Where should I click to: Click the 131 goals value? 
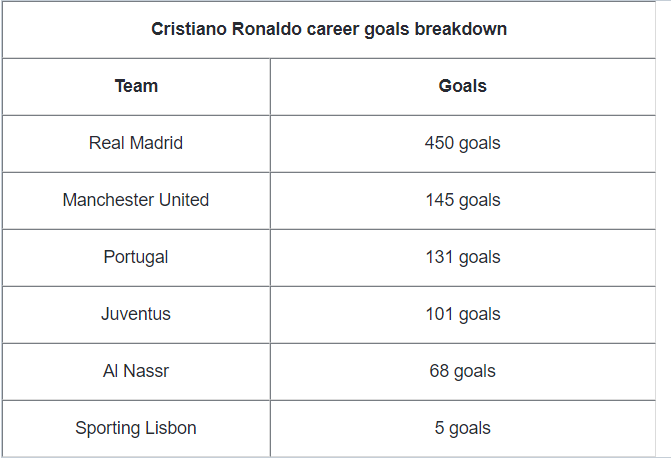click(x=463, y=258)
